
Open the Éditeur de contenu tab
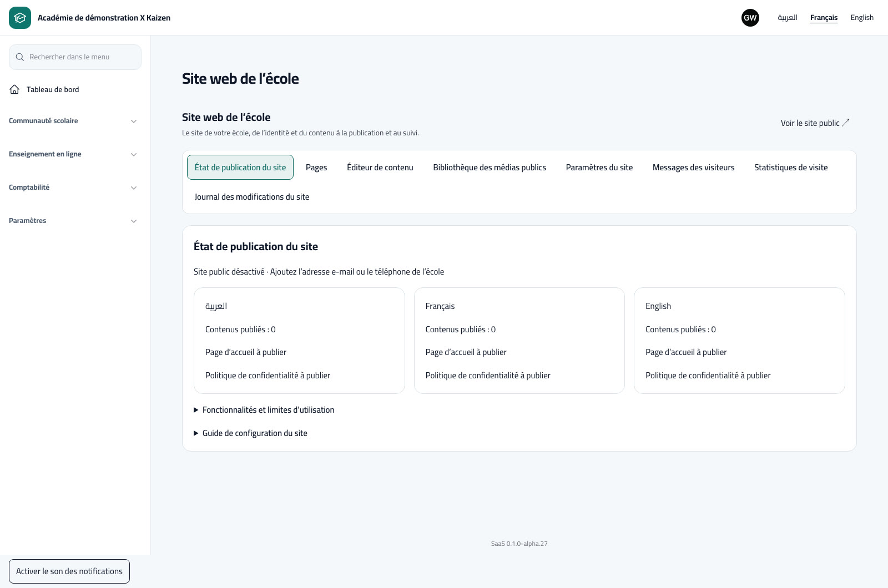[380, 168]
